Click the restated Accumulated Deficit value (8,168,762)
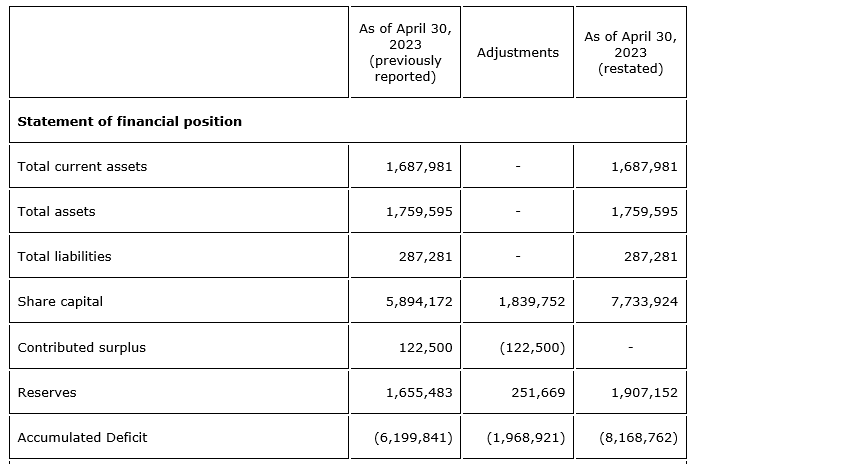This screenshot has width=844, height=464. click(639, 438)
